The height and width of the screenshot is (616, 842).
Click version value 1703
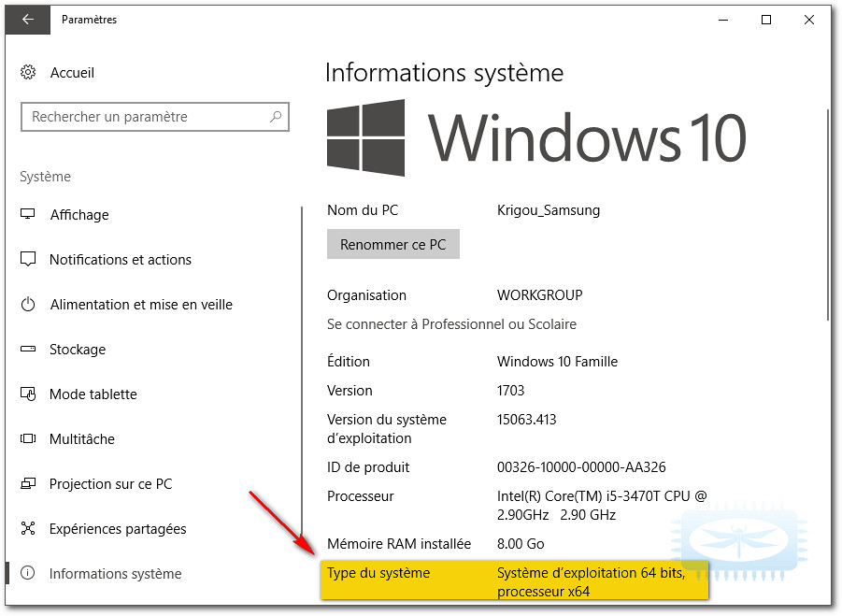(510, 391)
